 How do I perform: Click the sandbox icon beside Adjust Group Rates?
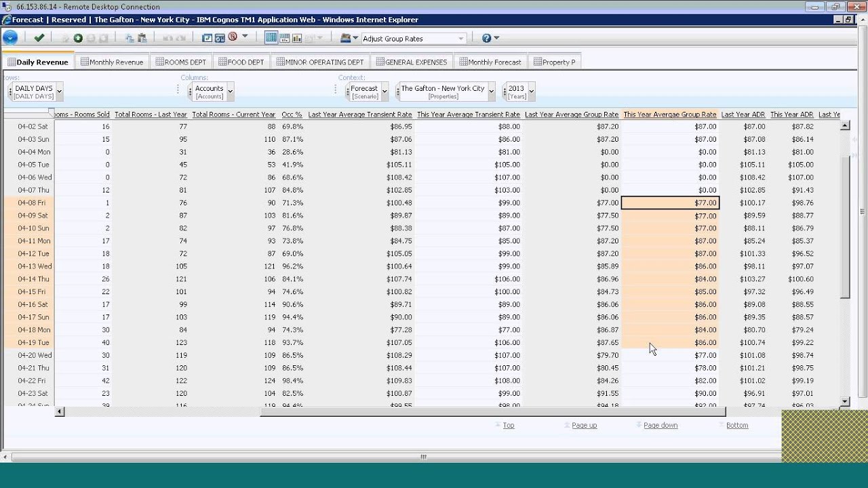click(345, 38)
